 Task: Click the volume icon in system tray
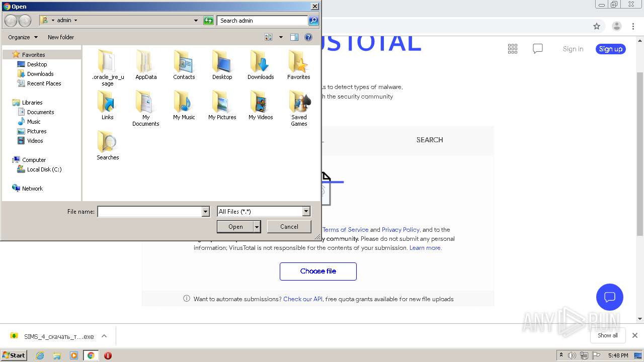pos(572,355)
